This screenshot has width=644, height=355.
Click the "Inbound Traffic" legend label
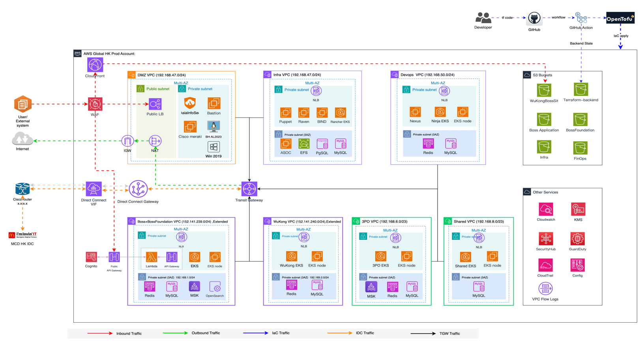129,334
